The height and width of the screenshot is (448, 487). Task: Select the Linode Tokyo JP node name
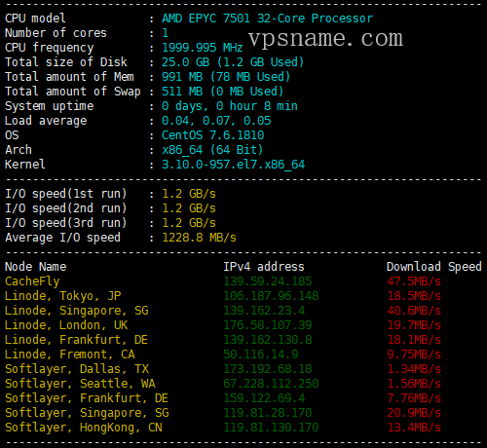point(63,296)
